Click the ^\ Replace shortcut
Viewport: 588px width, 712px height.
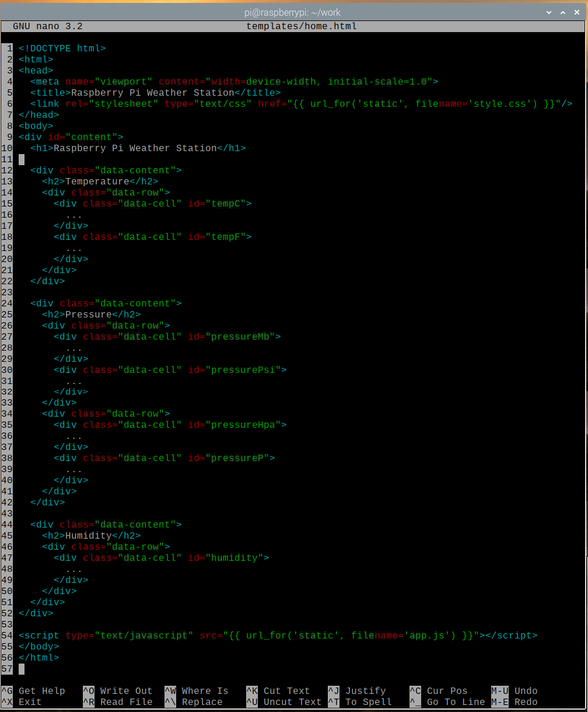[194, 702]
